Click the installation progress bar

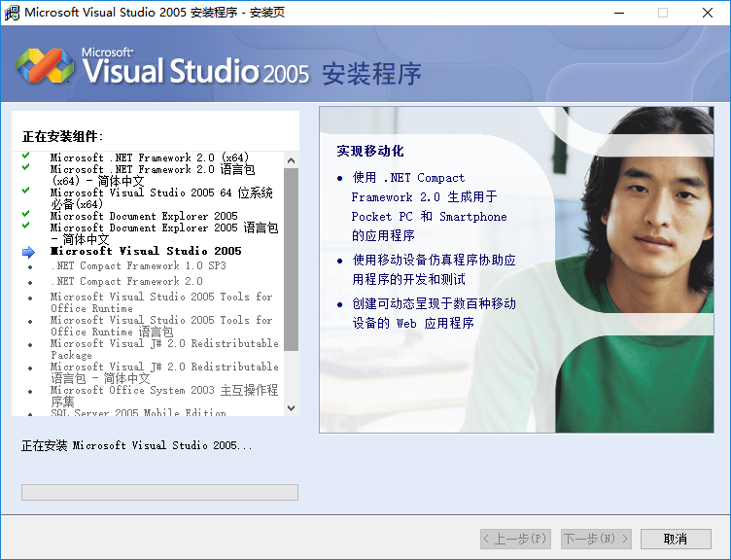[159, 492]
